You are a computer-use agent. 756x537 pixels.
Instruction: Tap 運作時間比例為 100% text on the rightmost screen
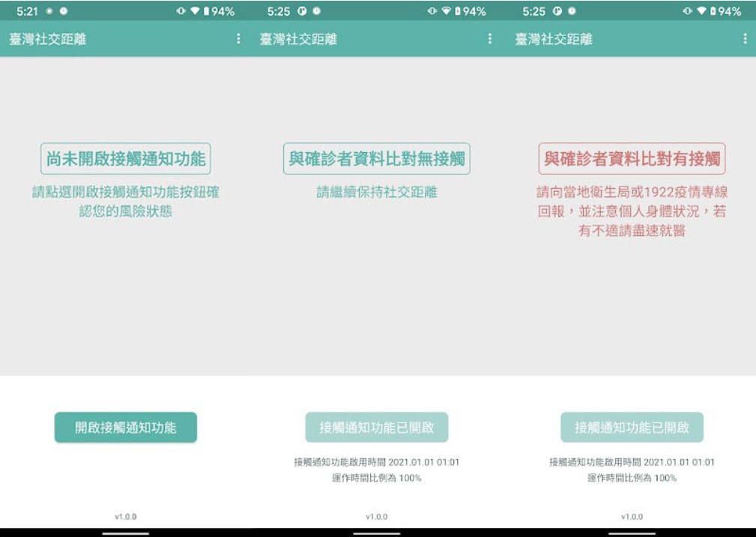point(632,478)
